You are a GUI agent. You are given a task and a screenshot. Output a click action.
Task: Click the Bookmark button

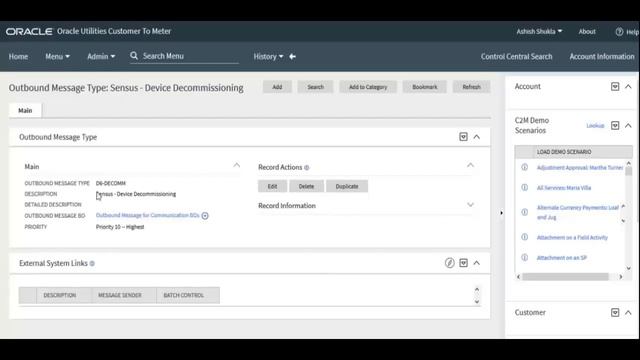pos(424,87)
